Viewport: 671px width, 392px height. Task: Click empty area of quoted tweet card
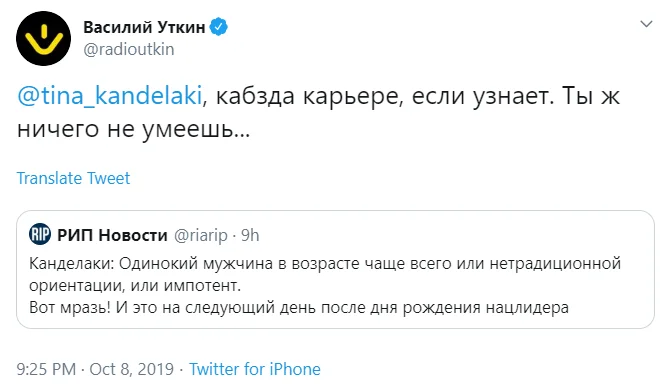point(449,235)
